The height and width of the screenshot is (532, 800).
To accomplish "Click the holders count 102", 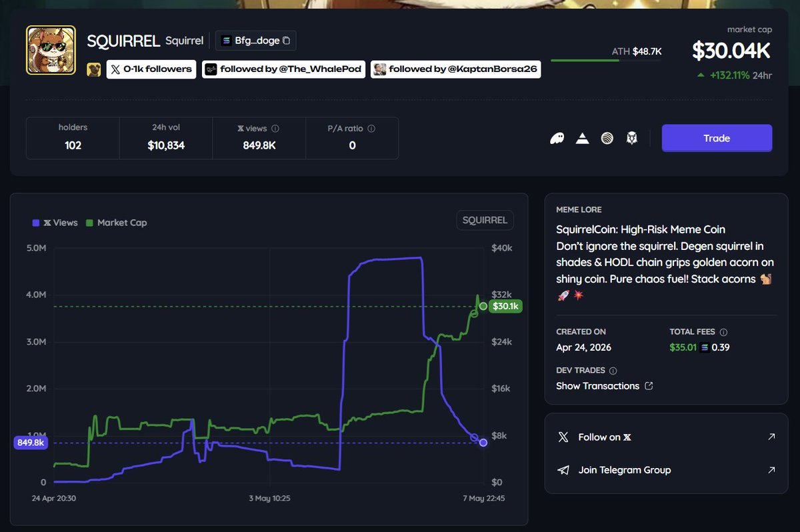I will coord(73,145).
